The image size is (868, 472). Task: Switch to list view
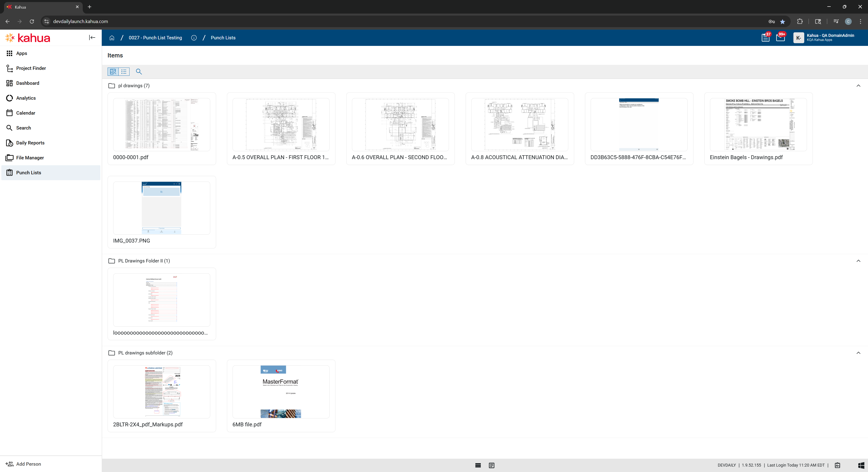pos(124,71)
